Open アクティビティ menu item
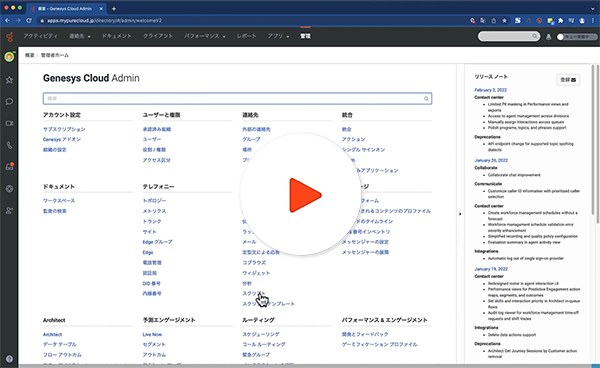This screenshot has width=600, height=368. pyautogui.click(x=40, y=36)
